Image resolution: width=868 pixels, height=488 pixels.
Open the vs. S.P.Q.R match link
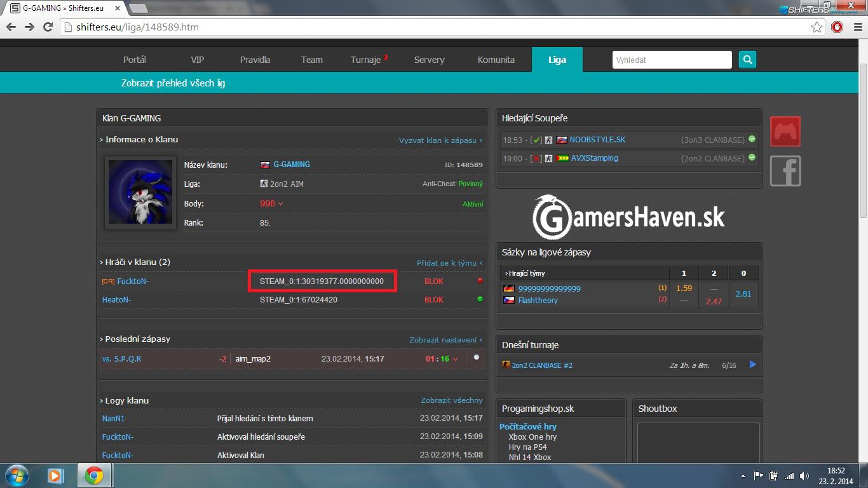[x=122, y=359]
